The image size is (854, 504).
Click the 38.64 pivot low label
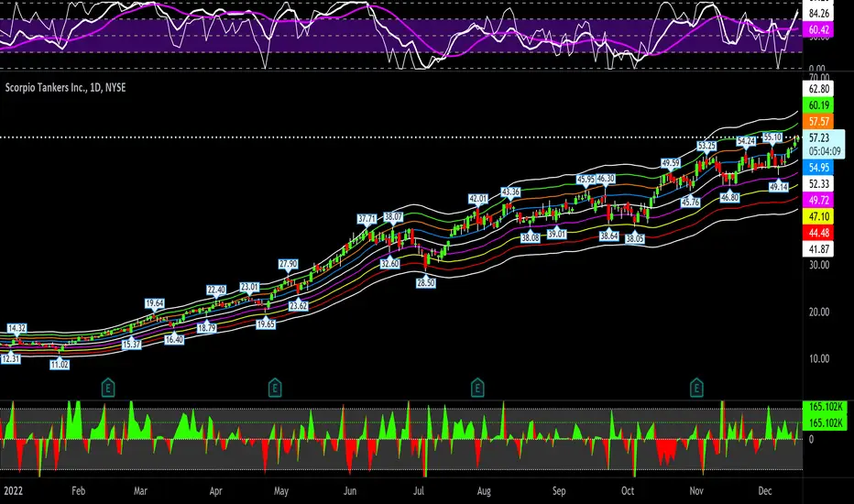pyautogui.click(x=609, y=236)
